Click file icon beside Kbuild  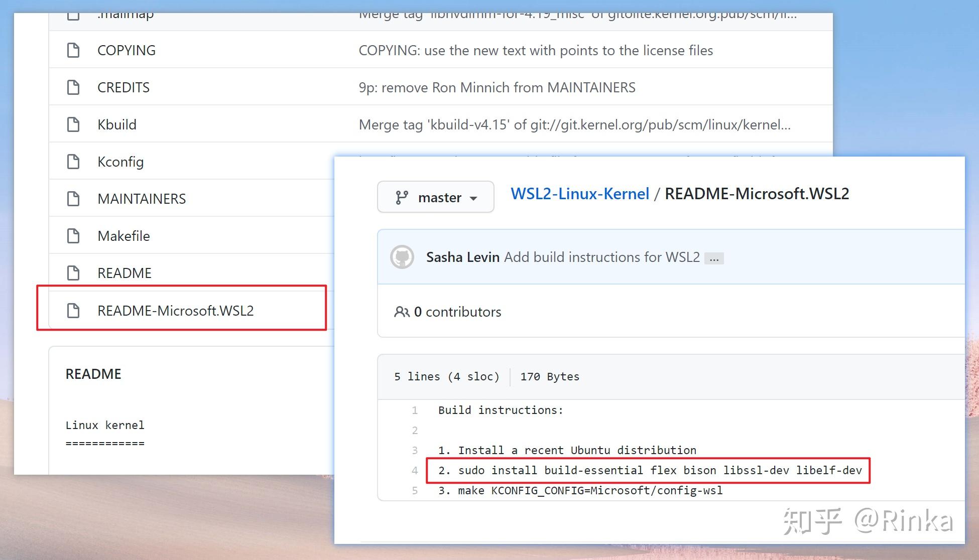(73, 124)
